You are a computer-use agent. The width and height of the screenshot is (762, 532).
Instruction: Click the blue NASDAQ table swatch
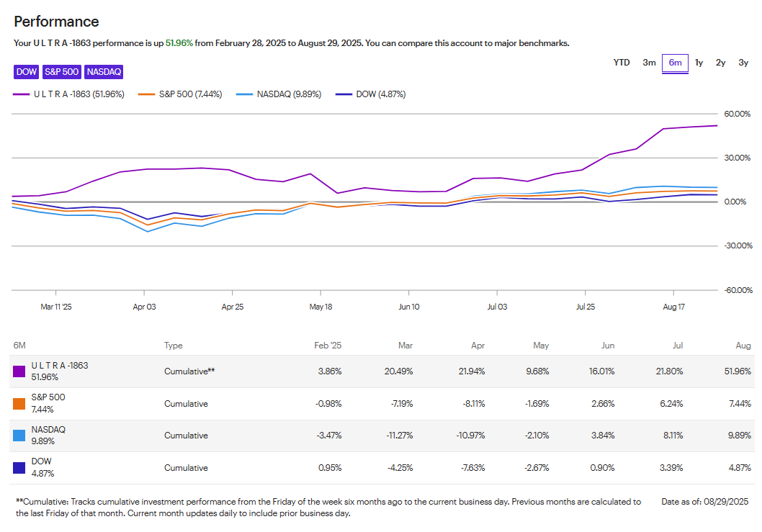pyautogui.click(x=20, y=436)
